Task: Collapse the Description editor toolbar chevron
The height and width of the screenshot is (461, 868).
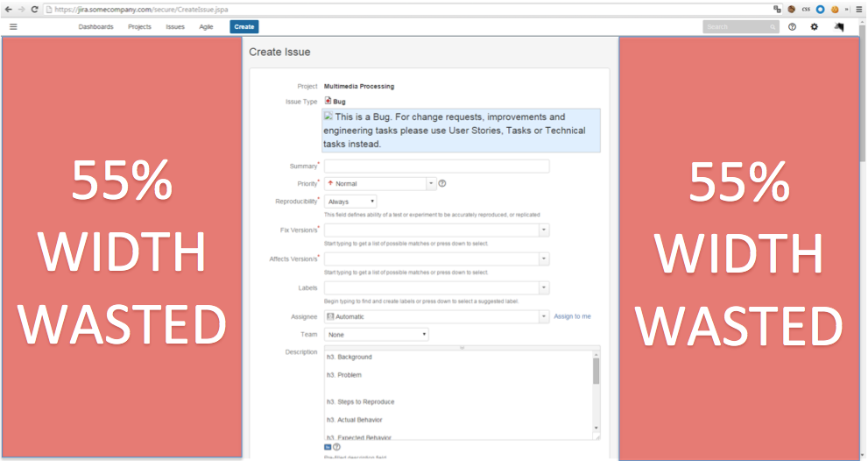Action: (x=462, y=347)
